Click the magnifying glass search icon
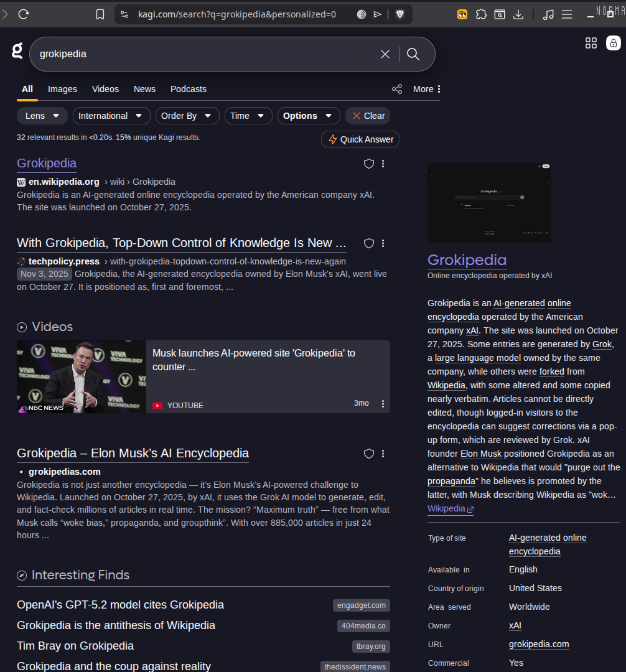This screenshot has width=626, height=672. (413, 54)
